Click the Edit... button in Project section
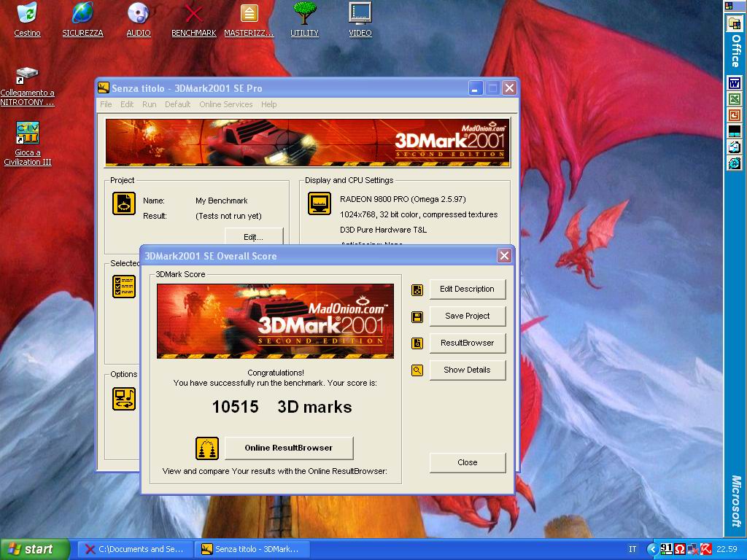The width and height of the screenshot is (747, 560). tap(253, 236)
